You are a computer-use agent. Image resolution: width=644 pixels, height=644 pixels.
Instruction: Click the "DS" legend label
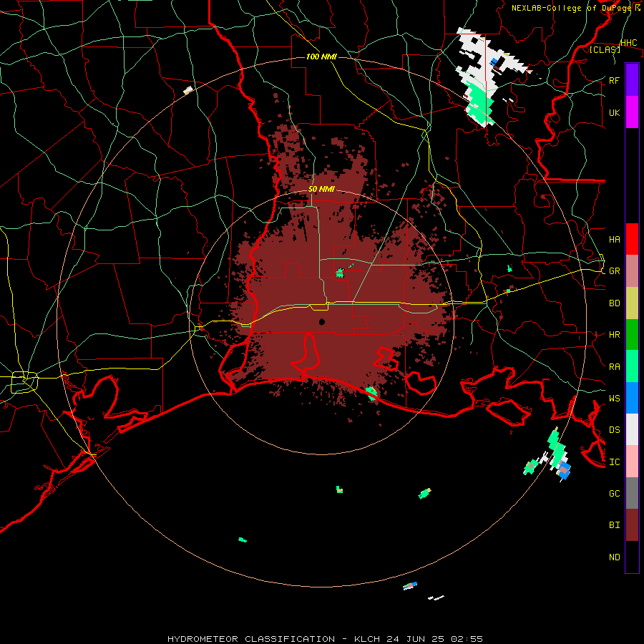614,430
